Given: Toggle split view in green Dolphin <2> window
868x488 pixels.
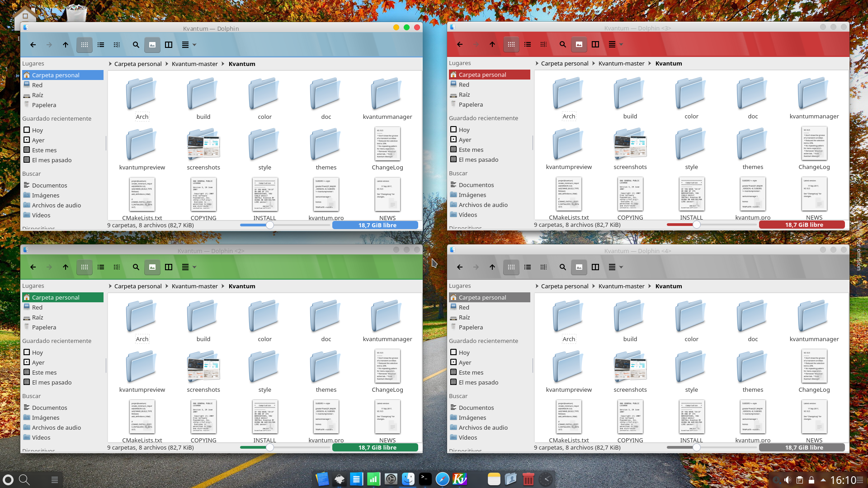Looking at the screenshot, I should click(169, 267).
